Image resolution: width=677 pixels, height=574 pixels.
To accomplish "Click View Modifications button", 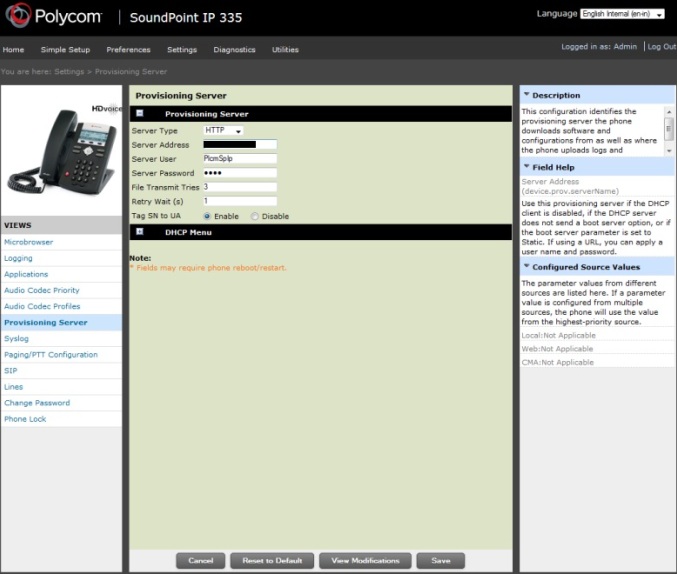I will coord(365,561).
